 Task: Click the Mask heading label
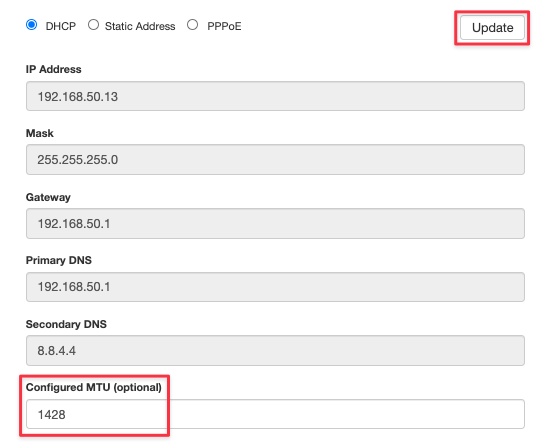click(x=40, y=133)
